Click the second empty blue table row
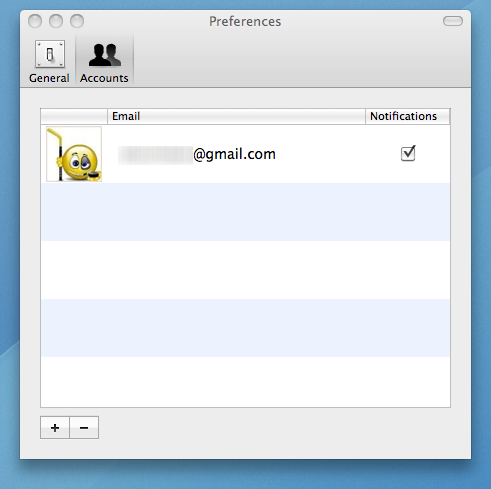491x489 pixels. [x=245, y=328]
